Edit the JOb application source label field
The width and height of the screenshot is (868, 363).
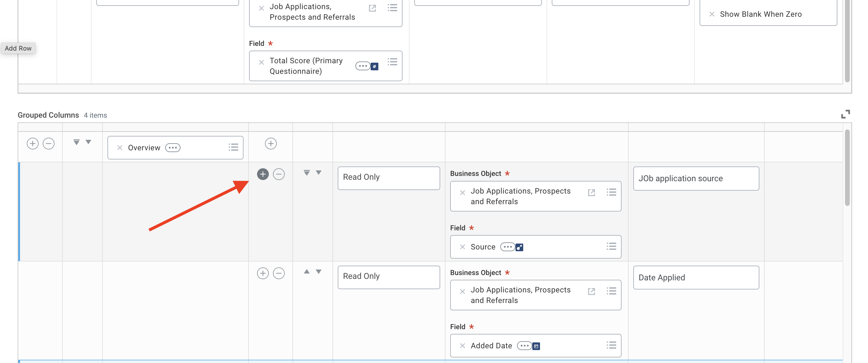(695, 179)
